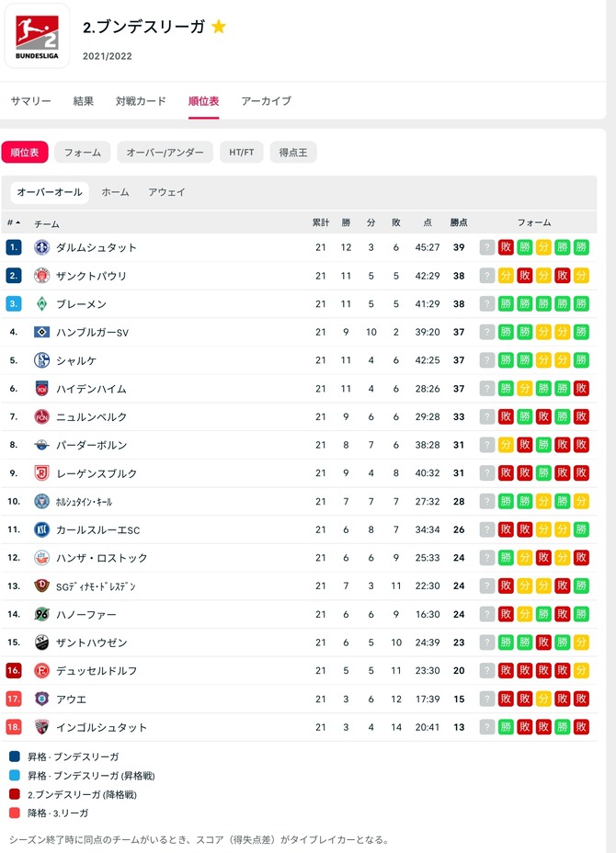Image resolution: width=616 pixels, height=853 pixels.
Task: Click the ブレーメン green diamond crest
Action: 42,303
